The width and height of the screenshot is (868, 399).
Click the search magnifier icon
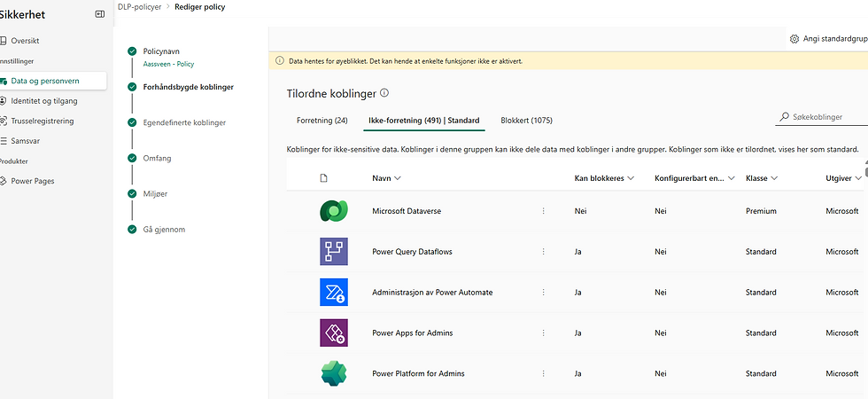(x=784, y=117)
